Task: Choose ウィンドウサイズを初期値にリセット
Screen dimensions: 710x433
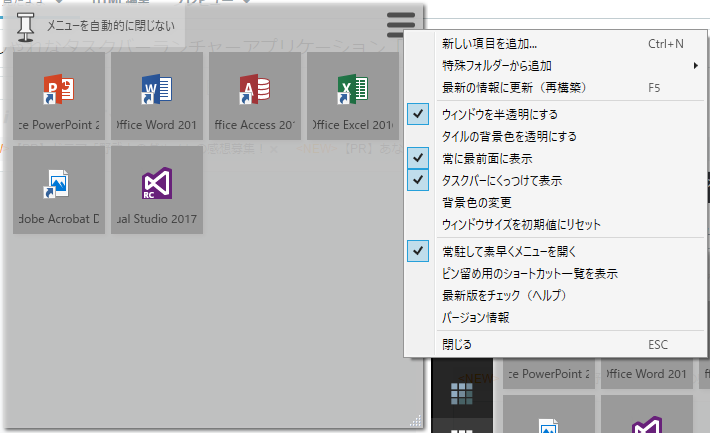Action: coord(556,224)
